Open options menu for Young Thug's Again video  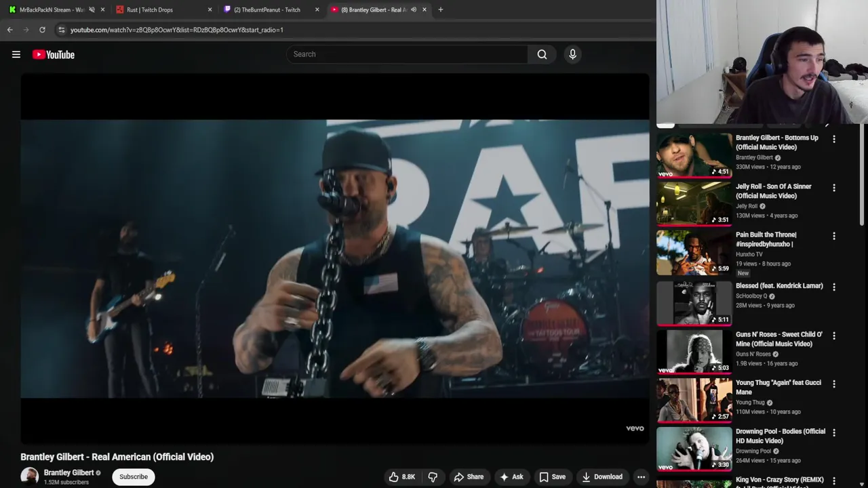tap(834, 384)
